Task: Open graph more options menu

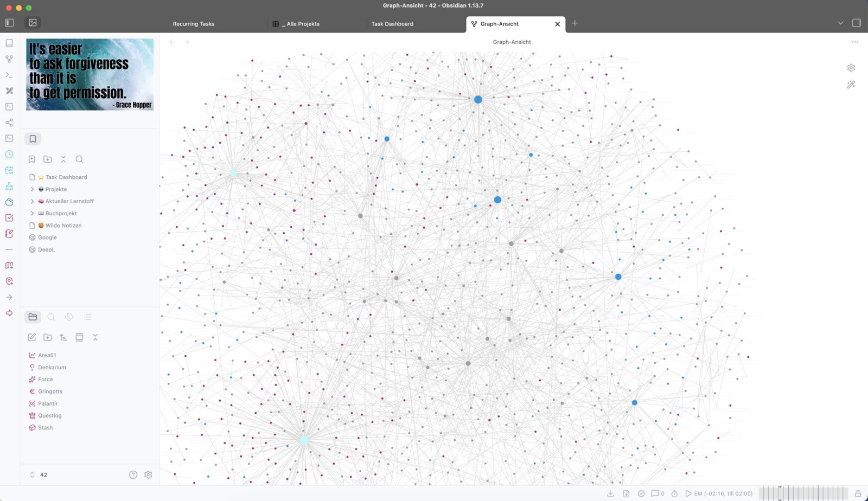Action: coord(855,42)
